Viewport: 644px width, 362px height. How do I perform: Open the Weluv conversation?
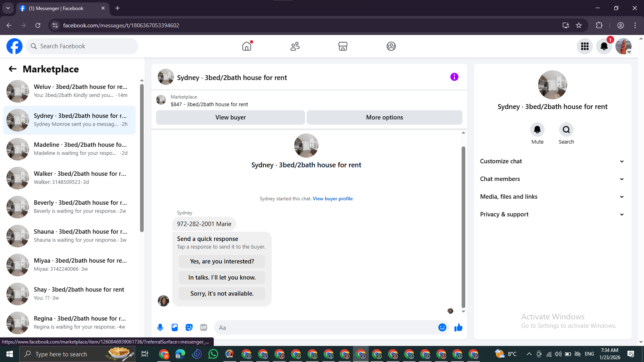[69, 91]
